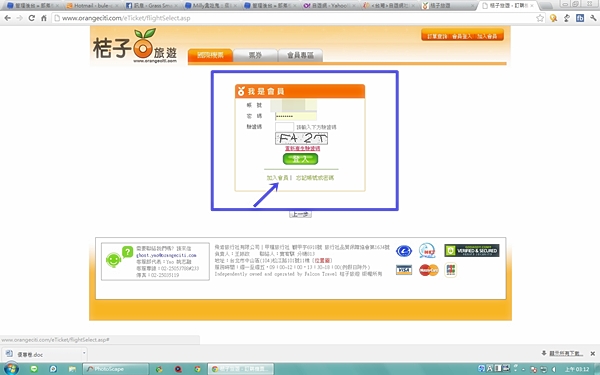Screen dimensions: 600x375
Task: Select the 國際機票 orange navigation tab
Action: (210, 55)
